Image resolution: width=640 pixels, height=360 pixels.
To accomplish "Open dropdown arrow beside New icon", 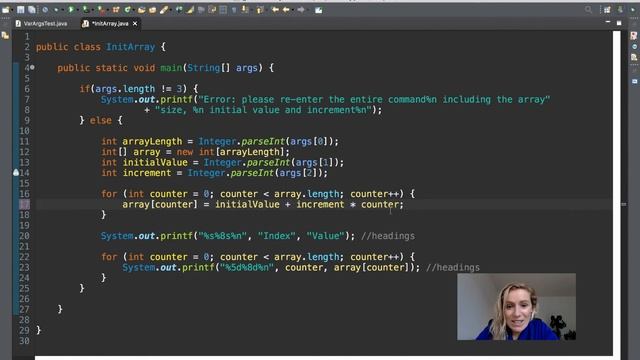I will 12,10.
